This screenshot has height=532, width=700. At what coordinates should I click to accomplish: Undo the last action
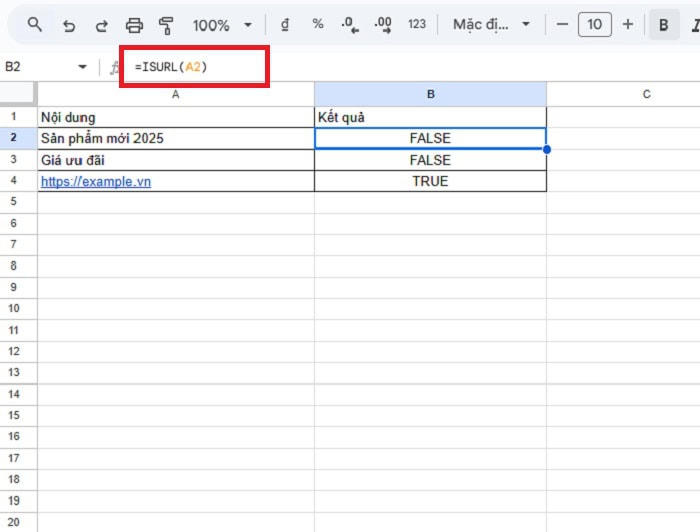68,25
